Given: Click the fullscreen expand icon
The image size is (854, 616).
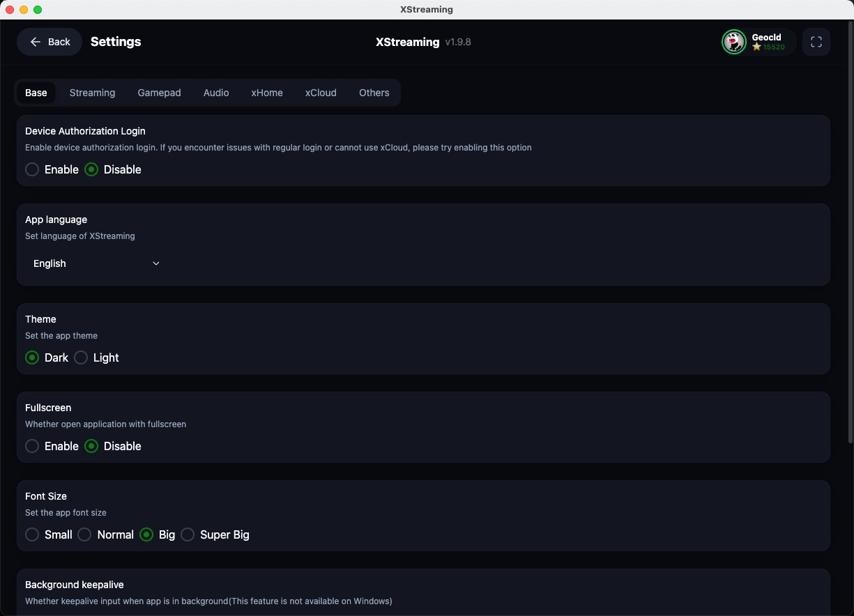Looking at the screenshot, I should click(x=816, y=42).
